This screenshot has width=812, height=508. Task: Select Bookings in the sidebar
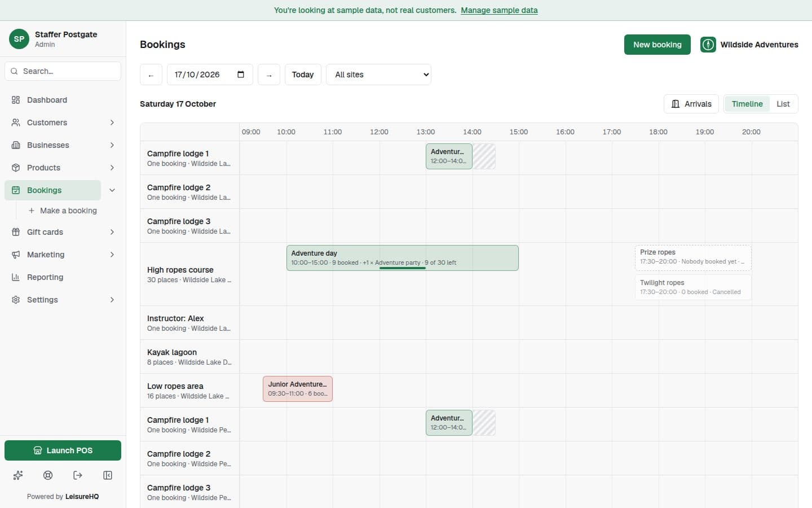pyautogui.click(x=53, y=190)
